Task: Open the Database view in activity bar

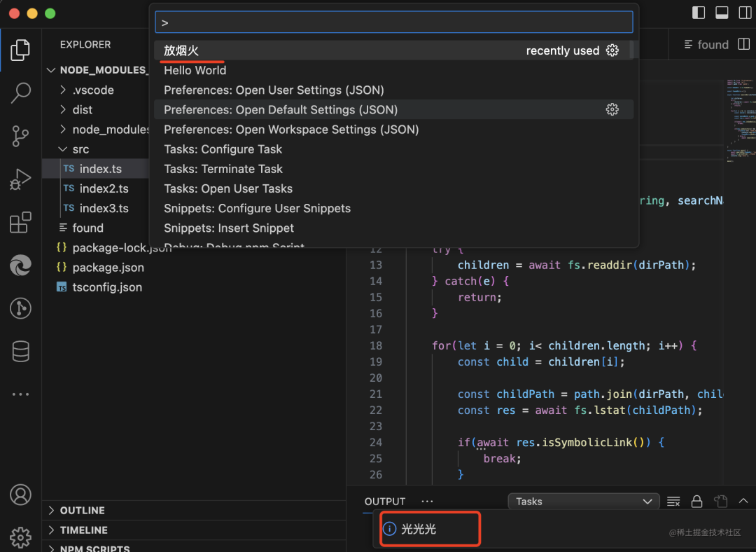Action: pos(20,351)
